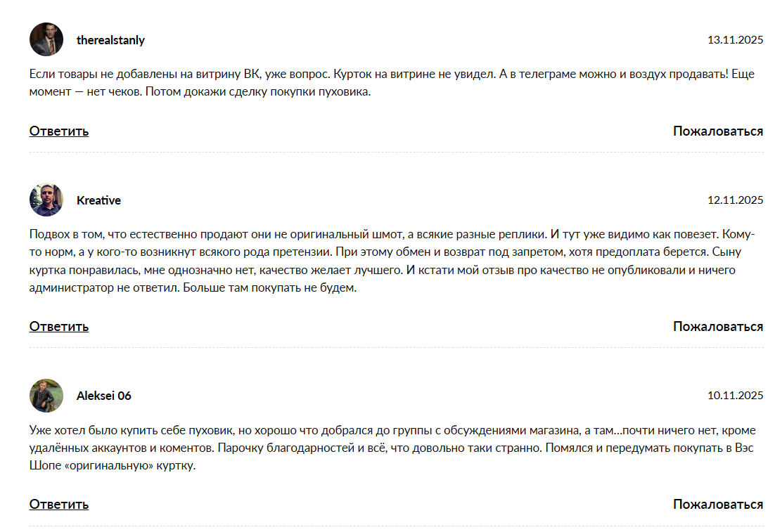Select the Aleksei 06 username
This screenshot has width=775, height=532.
pyautogui.click(x=103, y=396)
